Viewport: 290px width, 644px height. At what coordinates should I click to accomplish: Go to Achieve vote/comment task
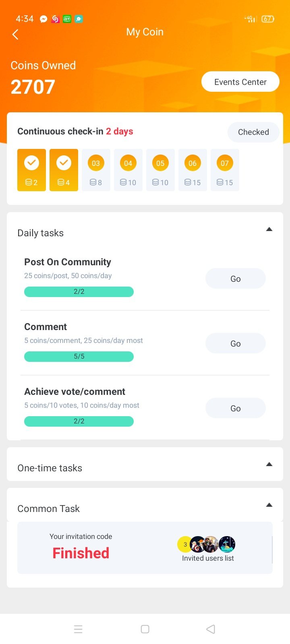tap(235, 409)
